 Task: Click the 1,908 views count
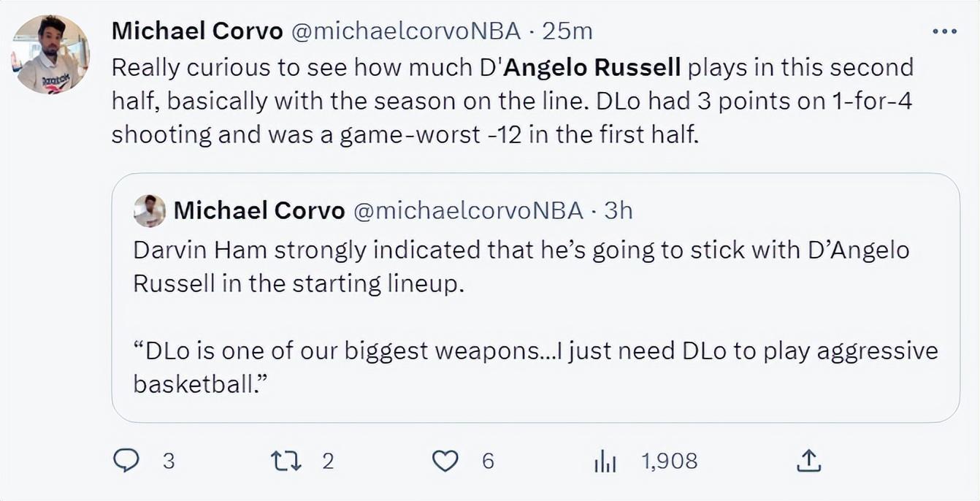(x=669, y=461)
